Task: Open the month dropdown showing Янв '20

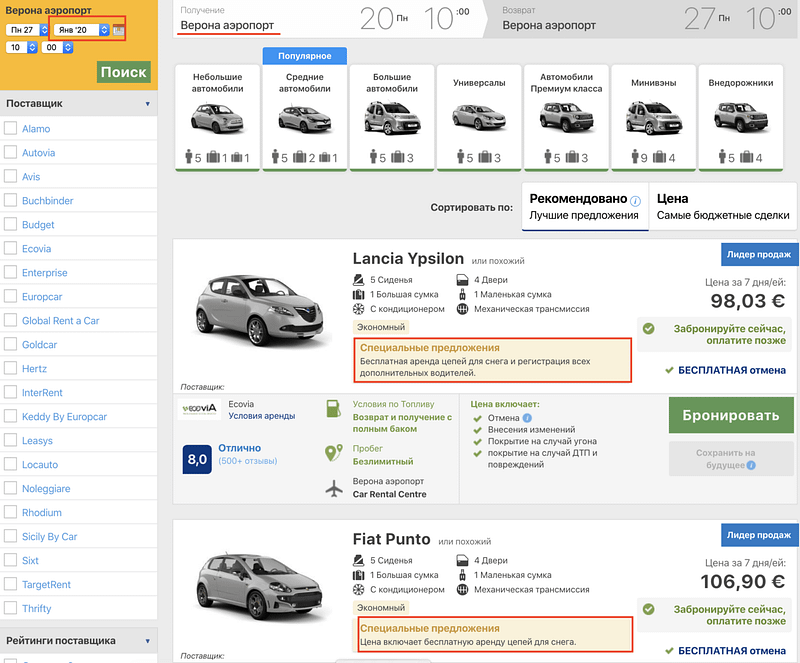Action: [81, 30]
